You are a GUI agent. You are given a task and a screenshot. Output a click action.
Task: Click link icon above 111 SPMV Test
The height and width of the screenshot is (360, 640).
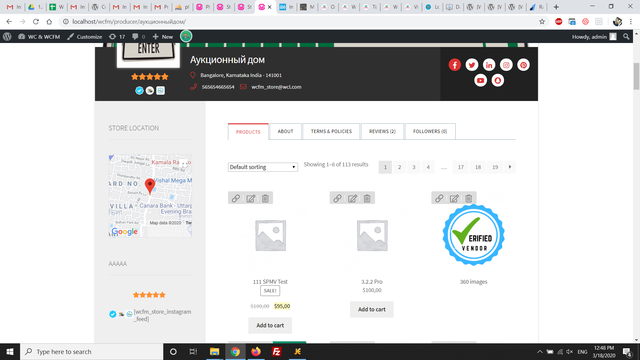click(236, 198)
